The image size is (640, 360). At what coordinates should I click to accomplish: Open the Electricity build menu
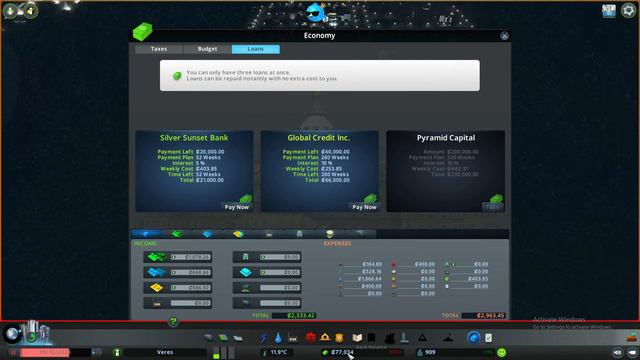point(263,338)
